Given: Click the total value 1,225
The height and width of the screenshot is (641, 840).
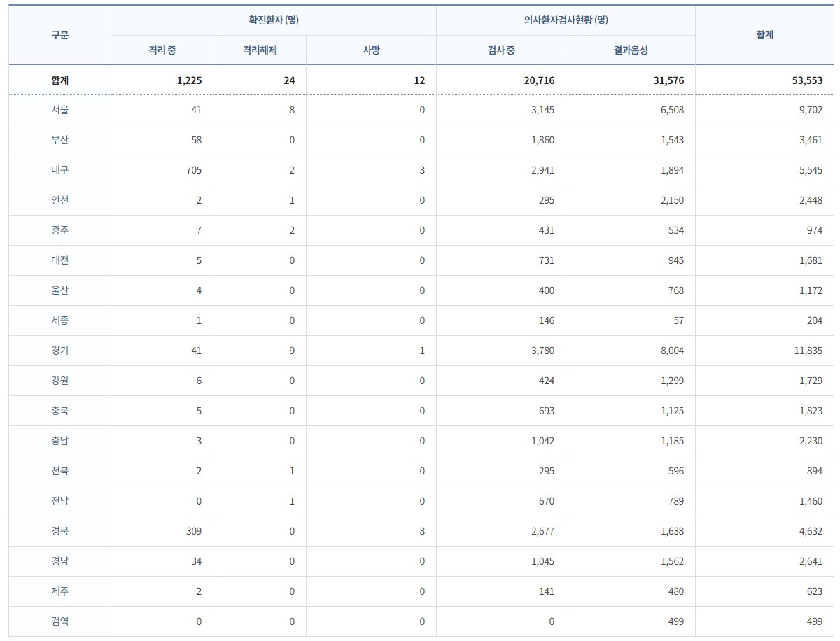Looking at the screenshot, I should 189,80.
